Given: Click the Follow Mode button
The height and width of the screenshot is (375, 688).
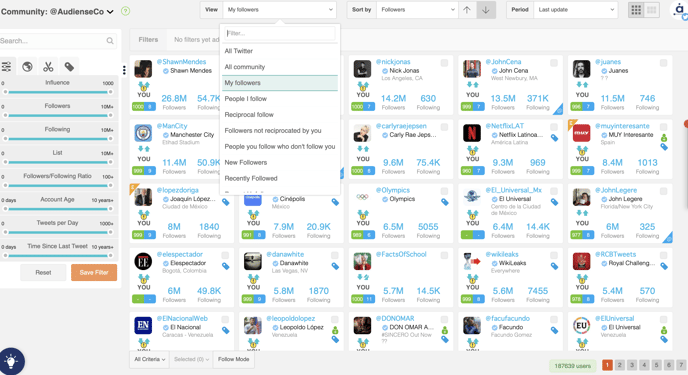Looking at the screenshot, I should [x=233, y=359].
